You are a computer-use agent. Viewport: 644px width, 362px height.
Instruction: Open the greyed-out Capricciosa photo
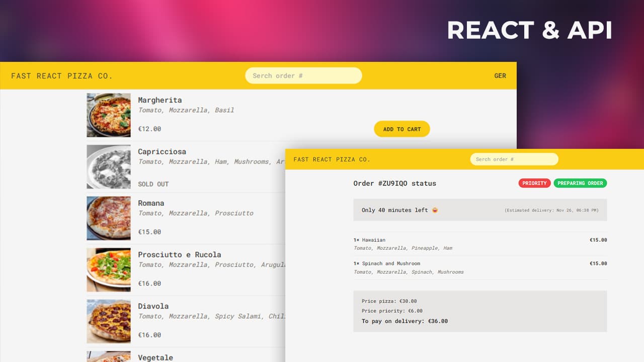pos(109,166)
